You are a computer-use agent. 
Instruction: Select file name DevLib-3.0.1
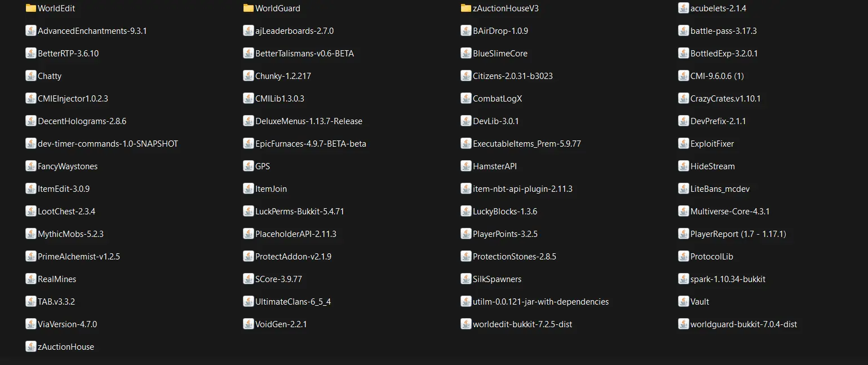pos(496,121)
